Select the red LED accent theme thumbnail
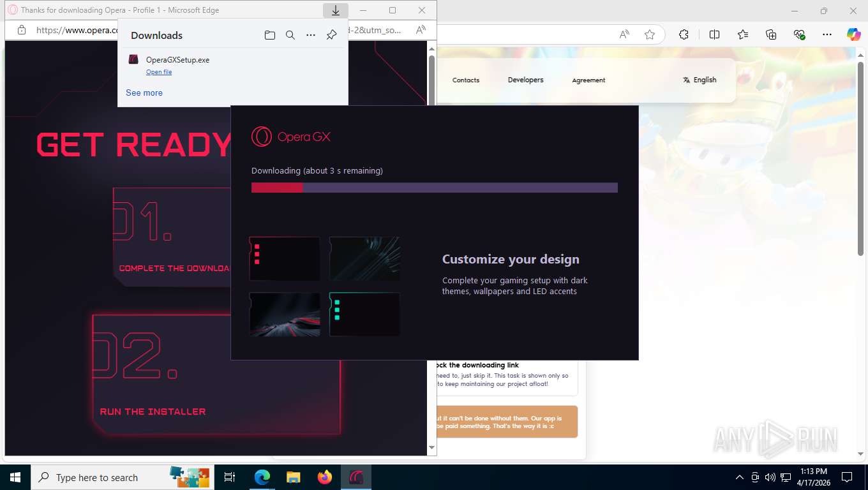The image size is (868, 490). (x=285, y=258)
